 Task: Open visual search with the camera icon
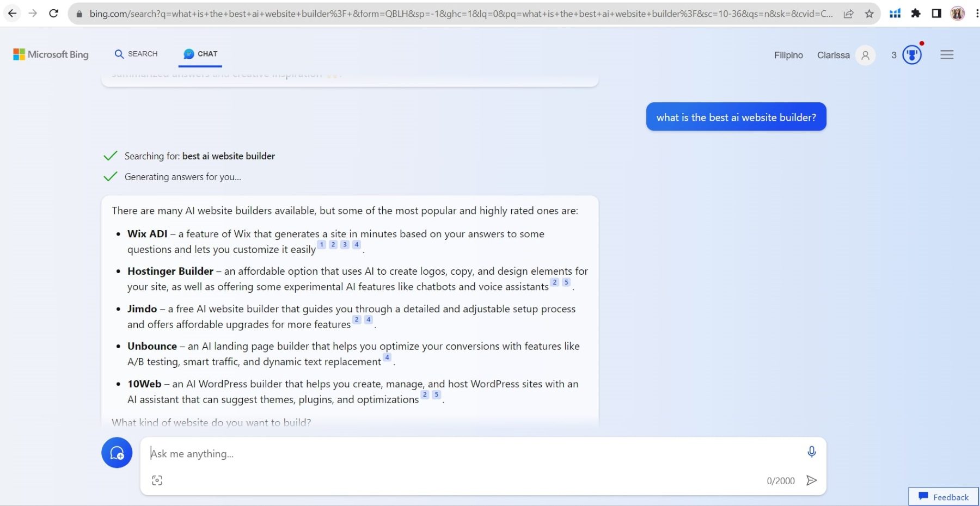click(157, 480)
